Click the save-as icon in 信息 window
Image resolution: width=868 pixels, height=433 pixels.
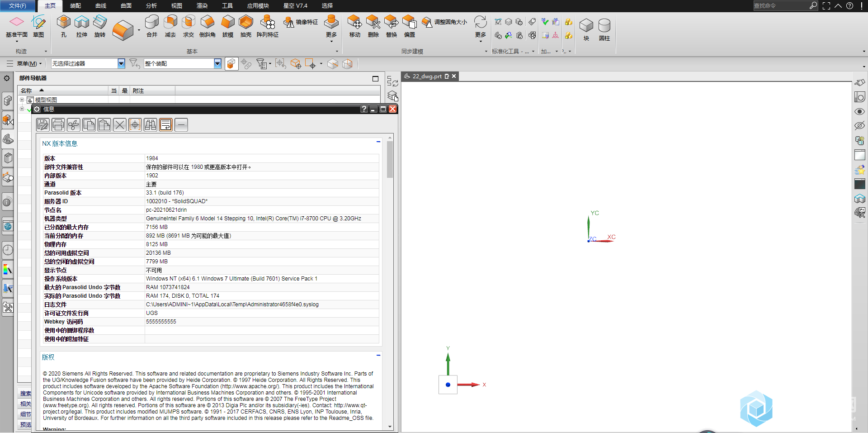point(43,124)
